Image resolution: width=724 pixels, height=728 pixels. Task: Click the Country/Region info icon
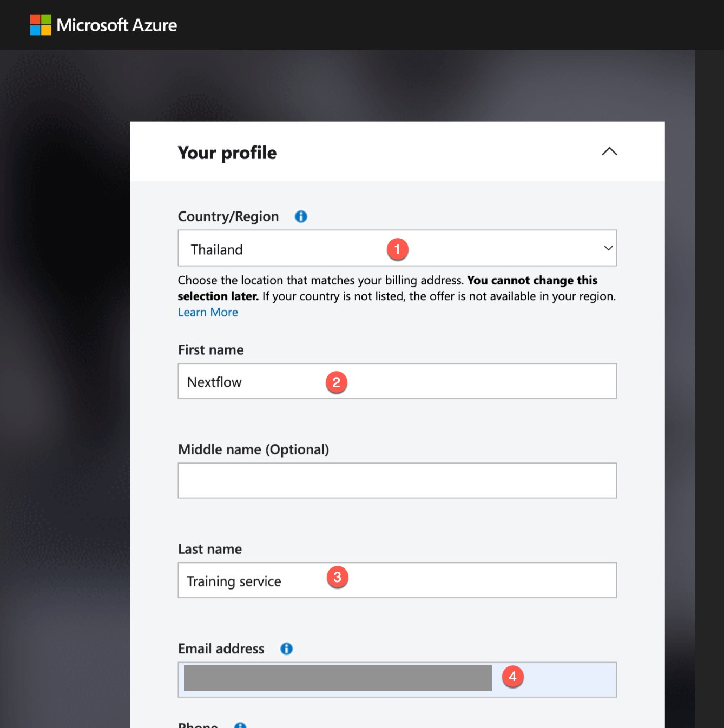[x=301, y=216]
